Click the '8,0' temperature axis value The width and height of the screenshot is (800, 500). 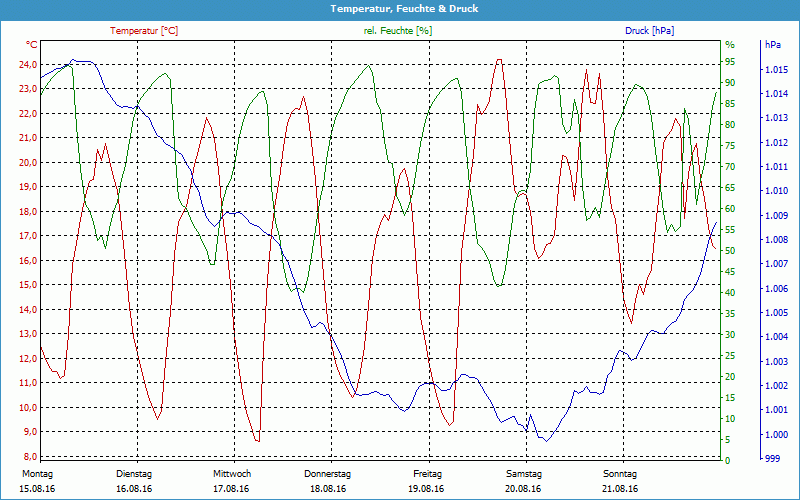30,456
